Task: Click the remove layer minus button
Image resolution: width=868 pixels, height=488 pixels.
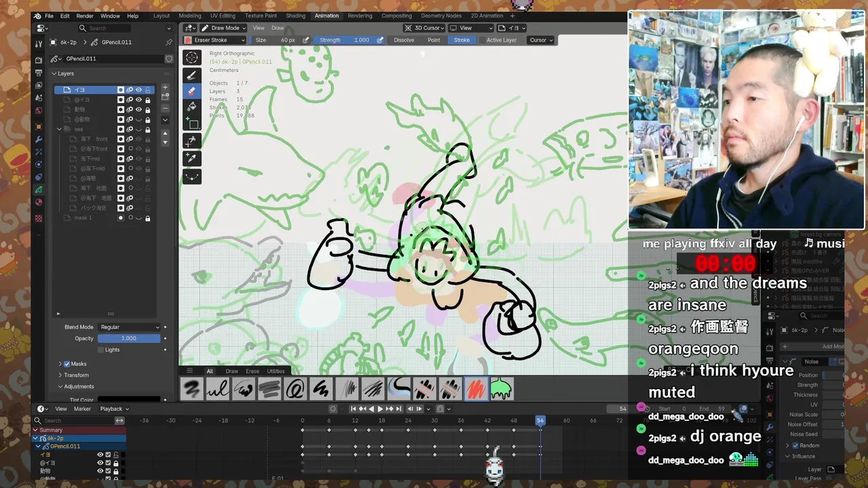Action: point(165,108)
